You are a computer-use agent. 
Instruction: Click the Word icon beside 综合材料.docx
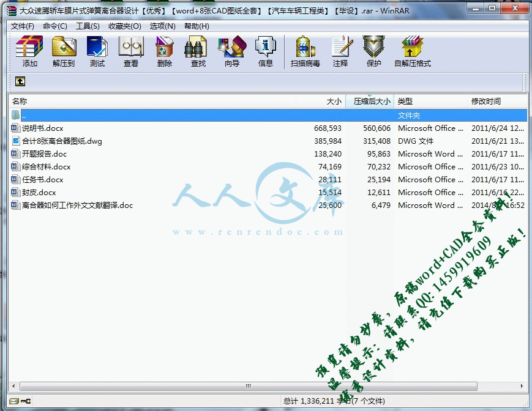pyautogui.click(x=15, y=167)
